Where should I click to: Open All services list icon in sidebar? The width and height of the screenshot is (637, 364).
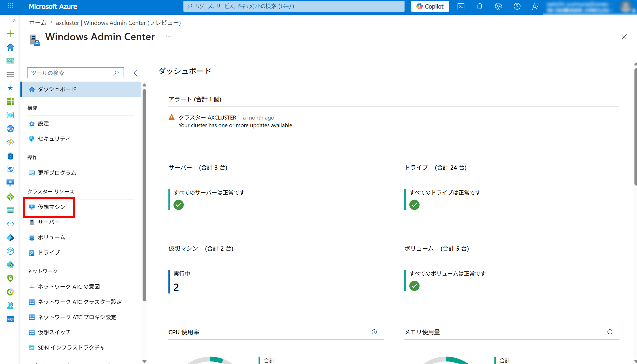point(10,74)
